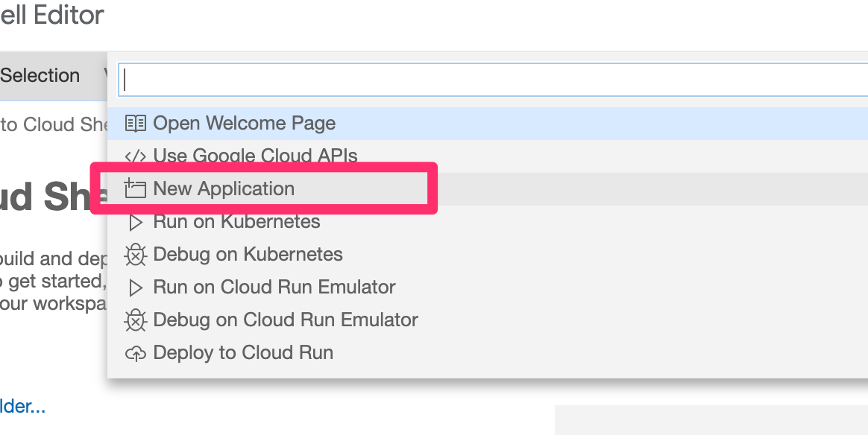This screenshot has height=435, width=868.
Task: Click the play icon beside Run on Kubernetes
Action: pos(136,222)
